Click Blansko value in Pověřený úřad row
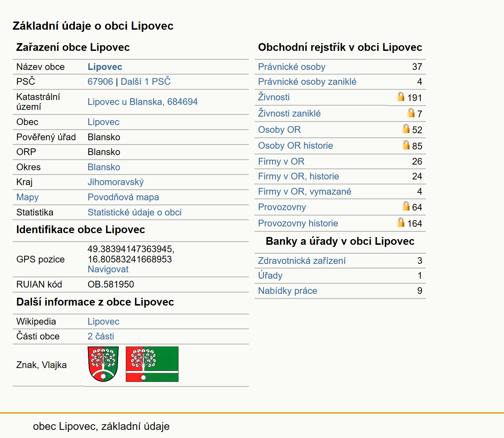Screen dimensions: 504x438 [104, 137]
